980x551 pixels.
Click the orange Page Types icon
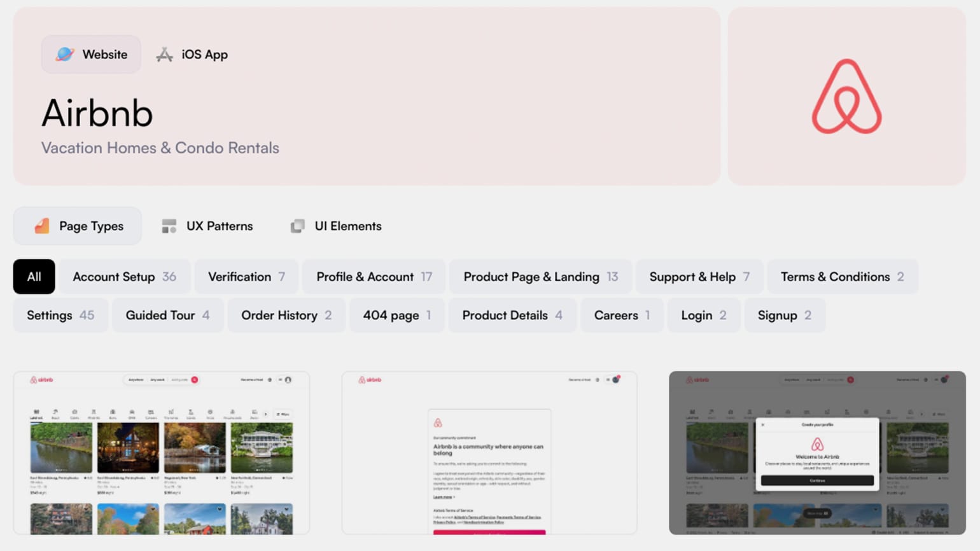tap(42, 226)
